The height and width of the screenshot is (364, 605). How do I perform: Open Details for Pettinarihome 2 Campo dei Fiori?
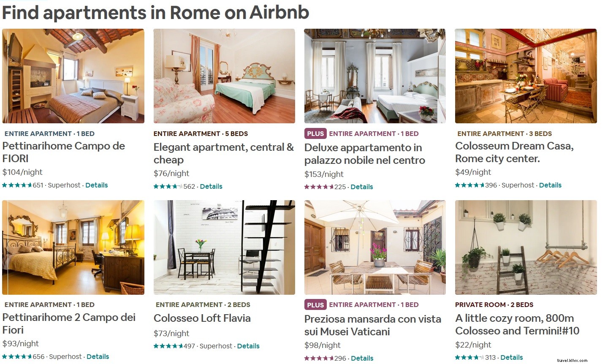[x=98, y=356]
